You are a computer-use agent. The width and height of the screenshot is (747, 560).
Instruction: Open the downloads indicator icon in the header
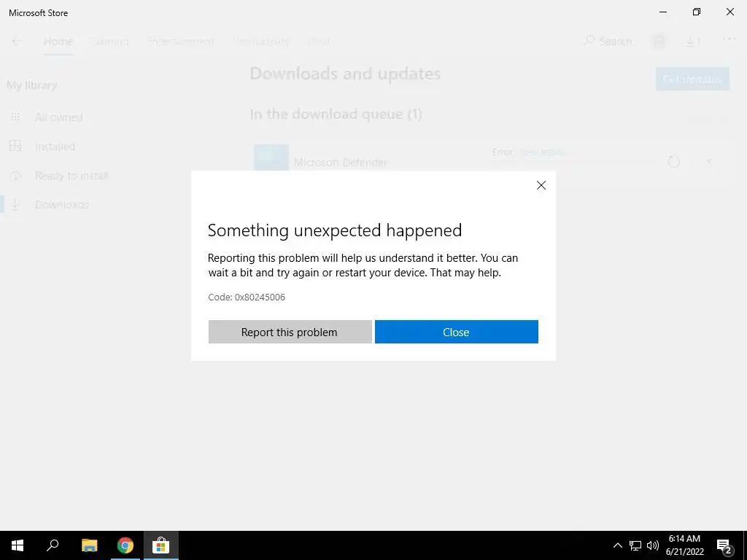click(693, 42)
